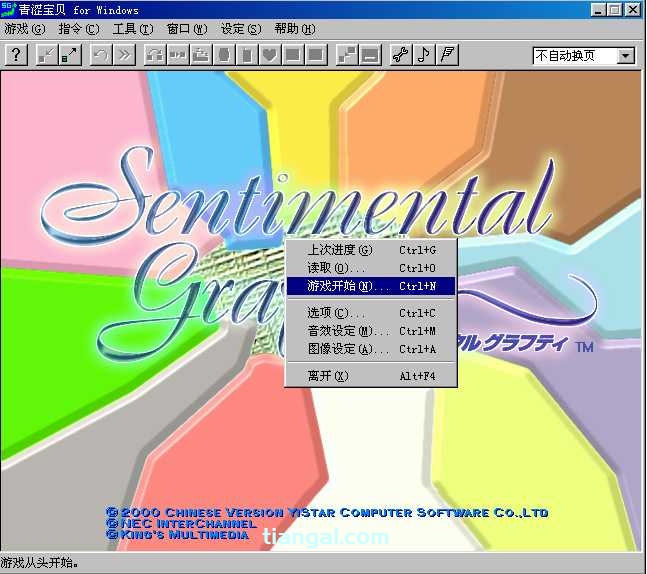Click the greyed curved undo arrow icon

pos(101,54)
